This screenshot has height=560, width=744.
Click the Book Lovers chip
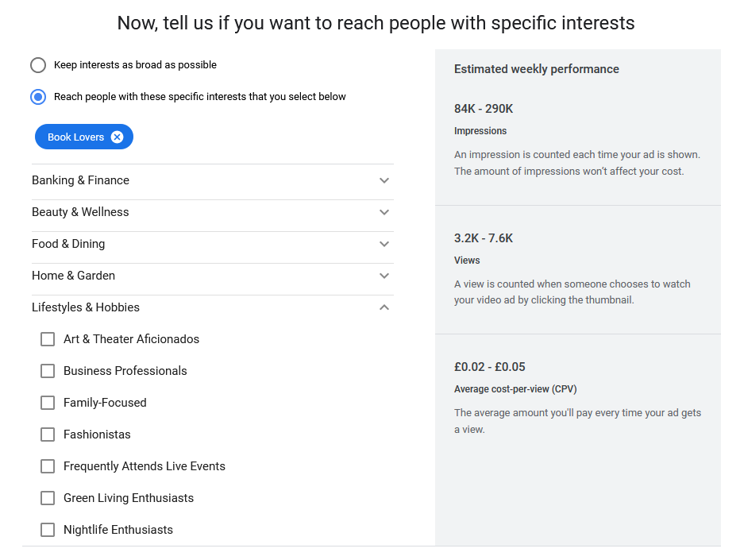pyautogui.click(x=75, y=136)
